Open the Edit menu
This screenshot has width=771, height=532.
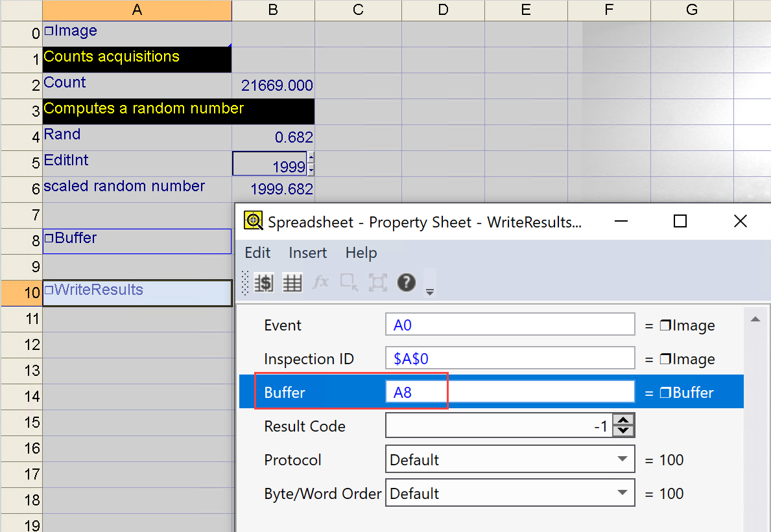[x=257, y=253]
